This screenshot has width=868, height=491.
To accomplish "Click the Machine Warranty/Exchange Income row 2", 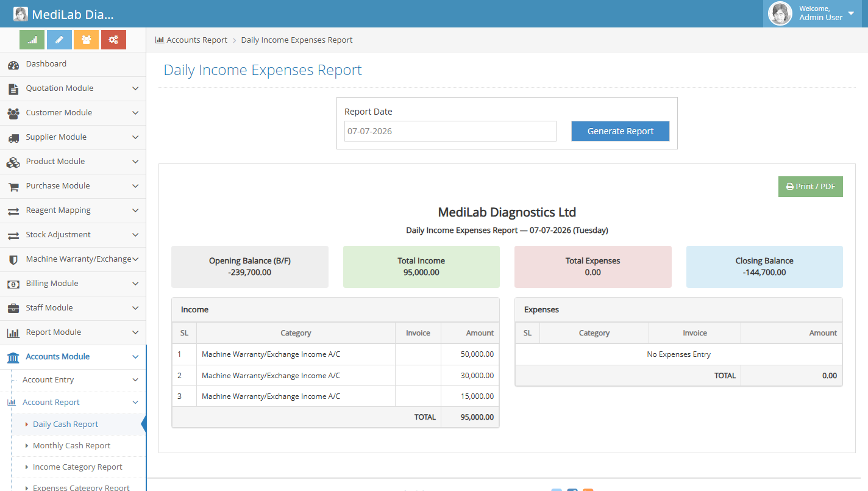I will click(335, 376).
